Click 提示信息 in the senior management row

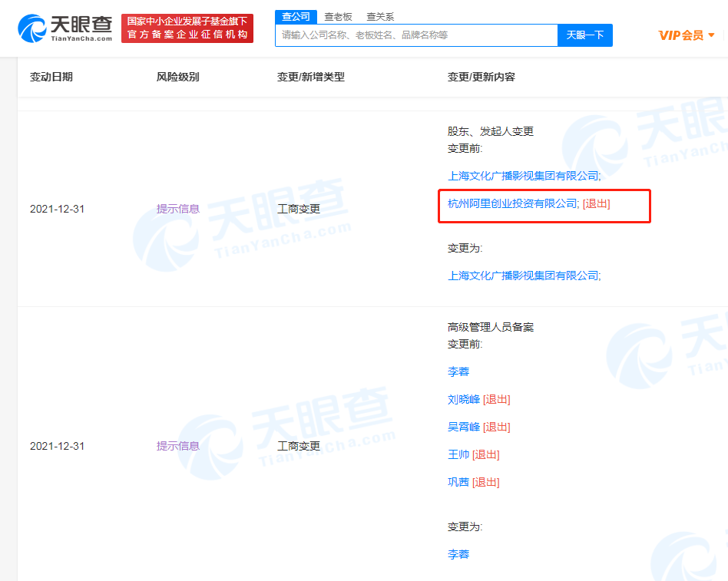178,446
